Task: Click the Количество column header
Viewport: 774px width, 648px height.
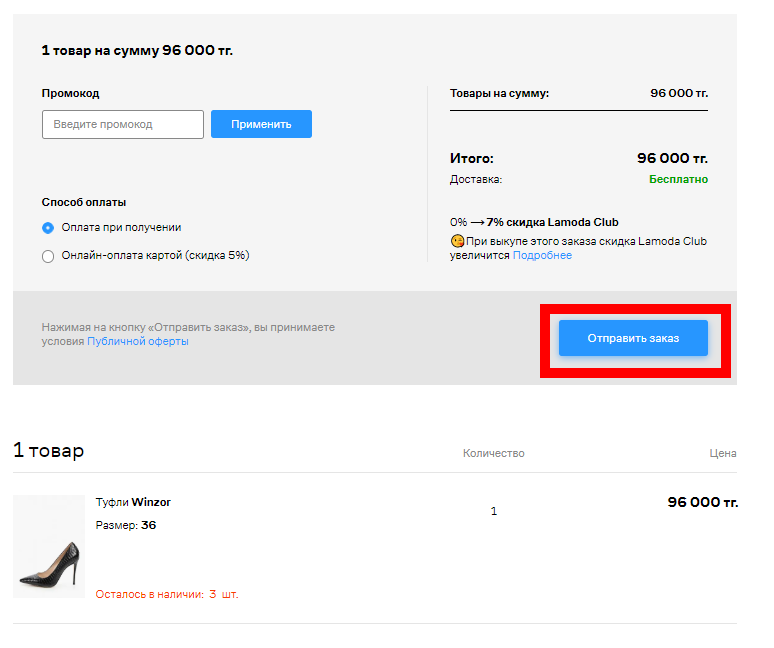Action: click(x=493, y=453)
